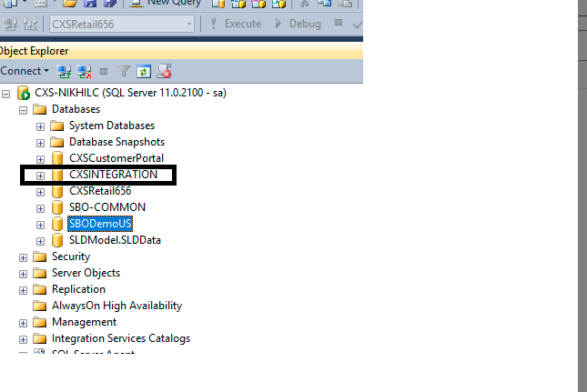Click the Debug button

pyautogui.click(x=299, y=24)
